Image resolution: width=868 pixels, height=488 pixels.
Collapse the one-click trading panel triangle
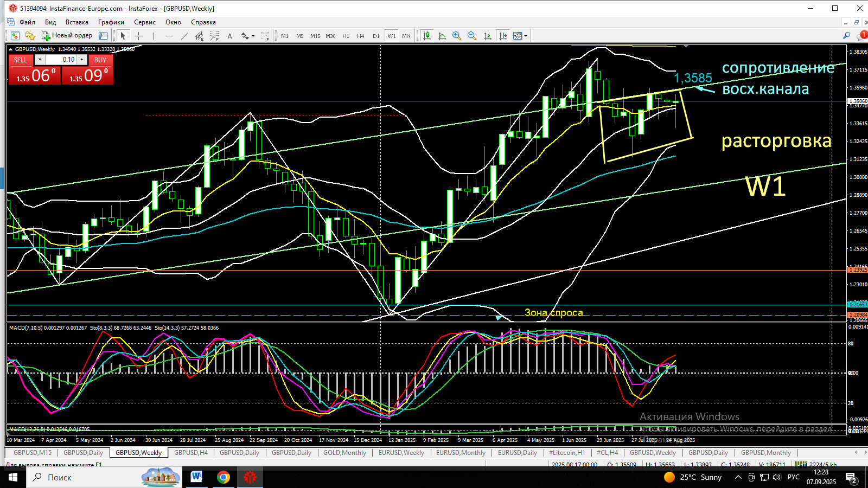[10, 49]
